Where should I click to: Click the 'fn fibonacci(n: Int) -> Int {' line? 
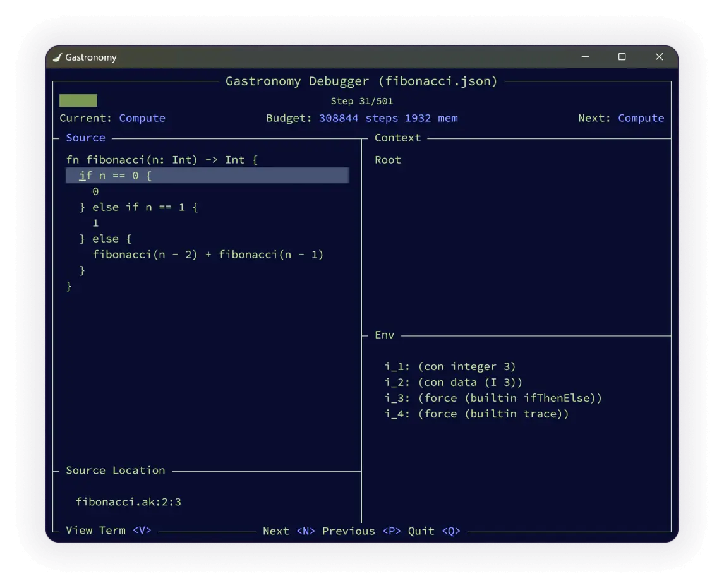(x=162, y=160)
